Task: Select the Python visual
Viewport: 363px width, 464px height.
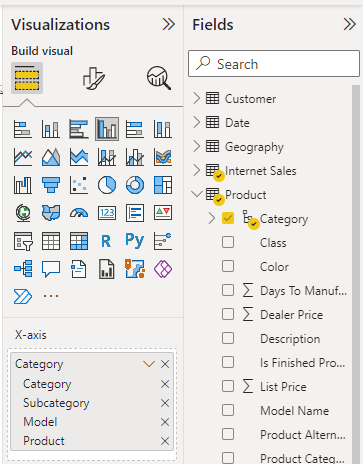Action: pos(135,241)
